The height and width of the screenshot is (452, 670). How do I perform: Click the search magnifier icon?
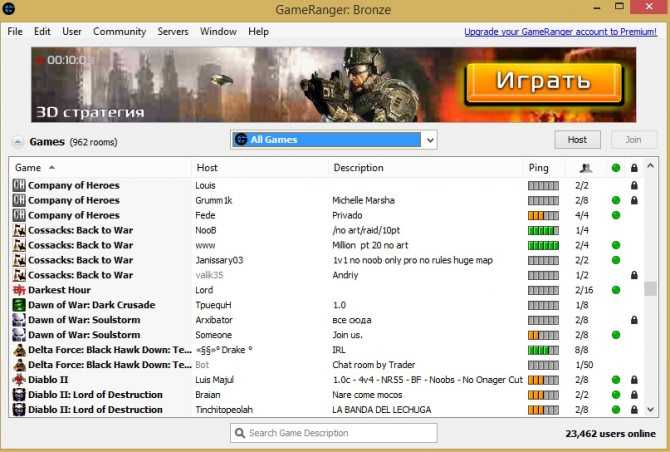tap(240, 433)
